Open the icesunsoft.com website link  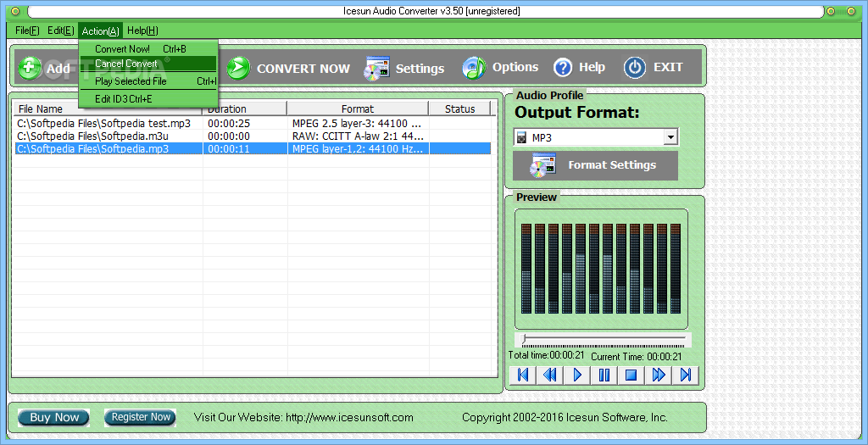[349, 417]
